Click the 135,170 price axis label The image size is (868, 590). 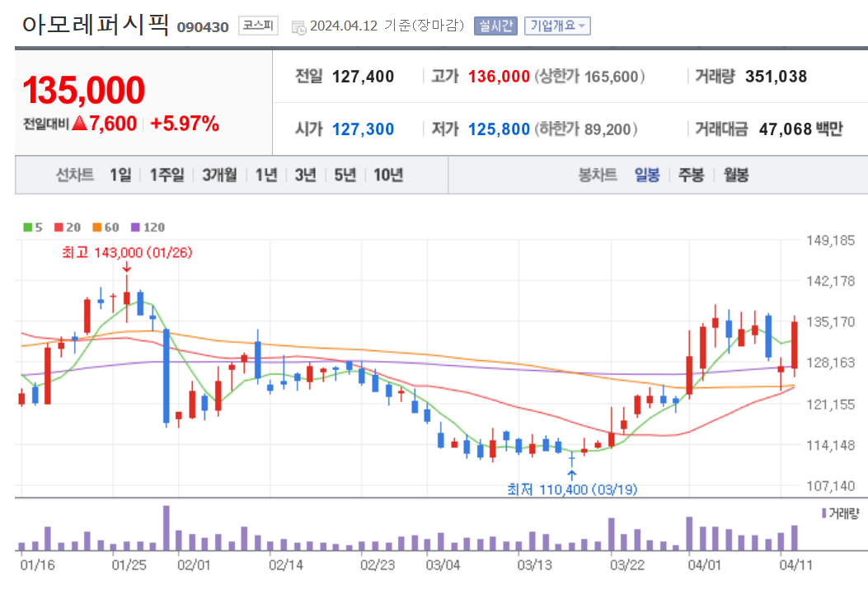(x=830, y=321)
